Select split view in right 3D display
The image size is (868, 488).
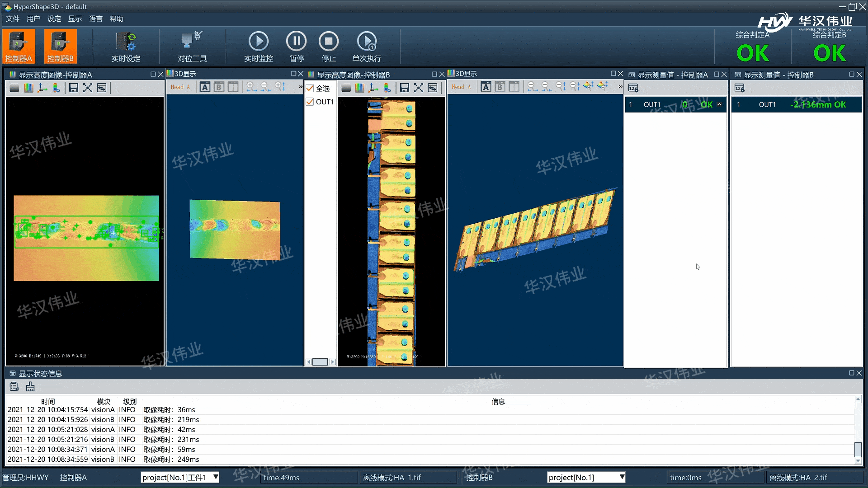[x=514, y=87]
